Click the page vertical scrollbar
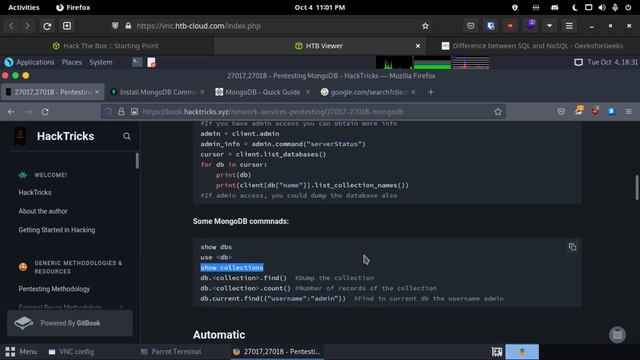Viewport: 640px width, 360px height. [637, 187]
